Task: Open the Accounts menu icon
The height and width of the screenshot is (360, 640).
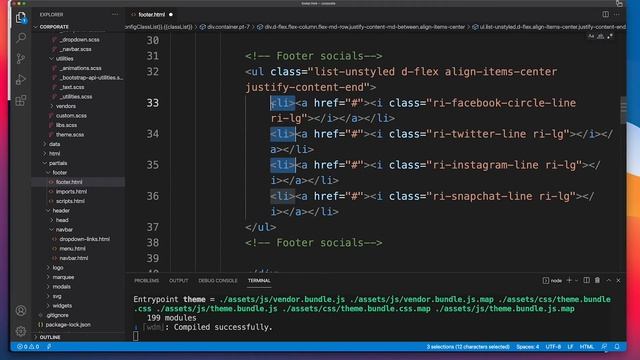Action: (21, 311)
